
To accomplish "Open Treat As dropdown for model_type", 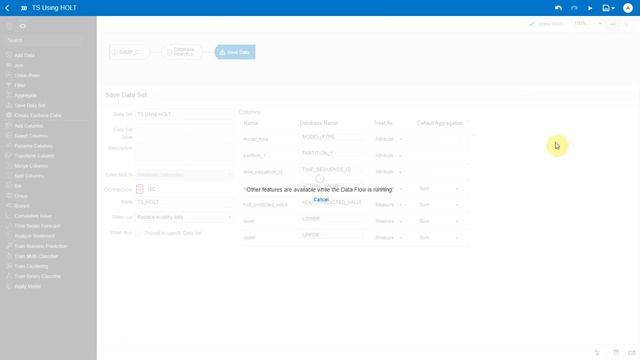I will pos(389,139).
